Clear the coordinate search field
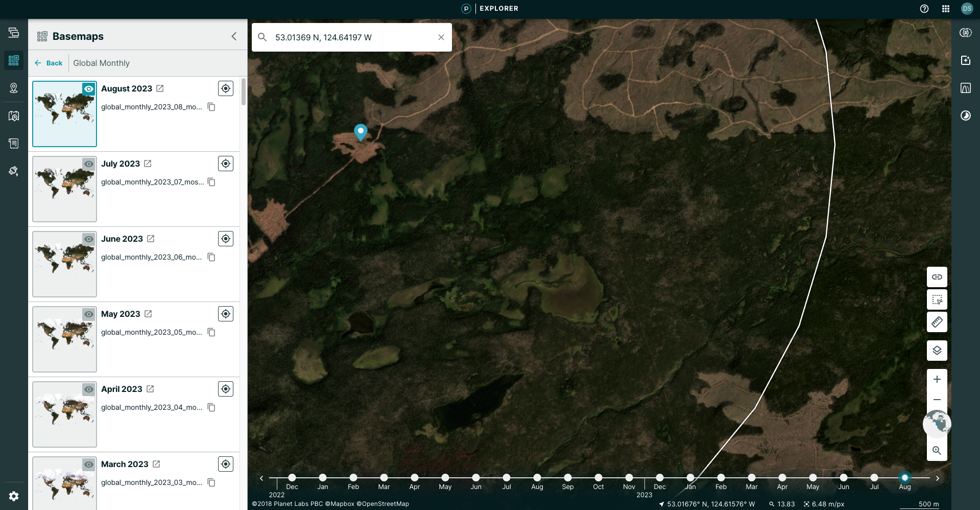The image size is (980, 510). coord(441,37)
